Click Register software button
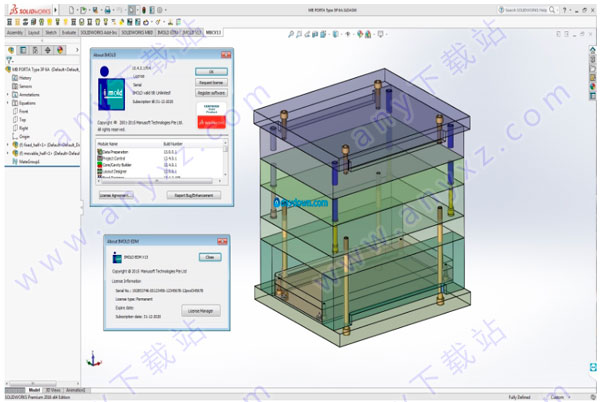Image resolution: width=600 pixels, height=402 pixels. (211, 93)
